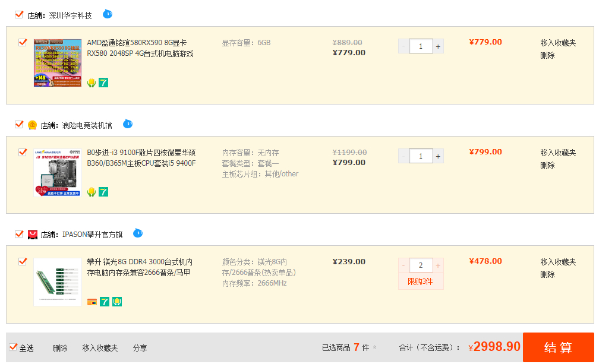
Task: Click Tmall logo beside IPASON攀升官方旗
Action: (x=33, y=235)
